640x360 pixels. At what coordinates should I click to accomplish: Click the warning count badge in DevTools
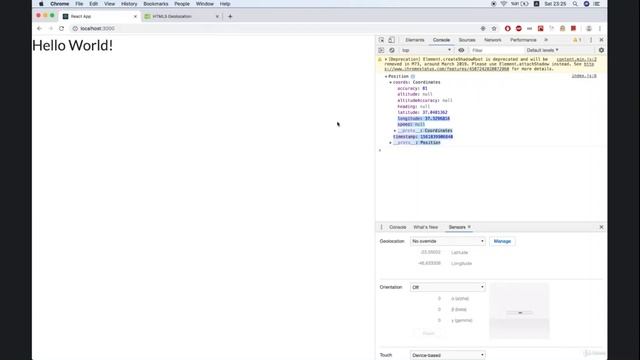coord(577,40)
